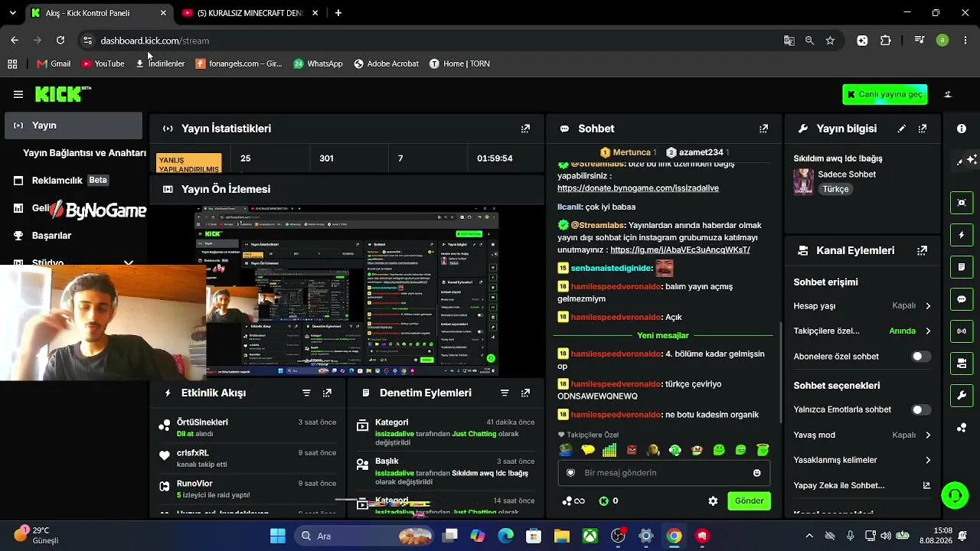Toggle the moderation actions document icon in right rail
980x551 pixels.
point(962,267)
